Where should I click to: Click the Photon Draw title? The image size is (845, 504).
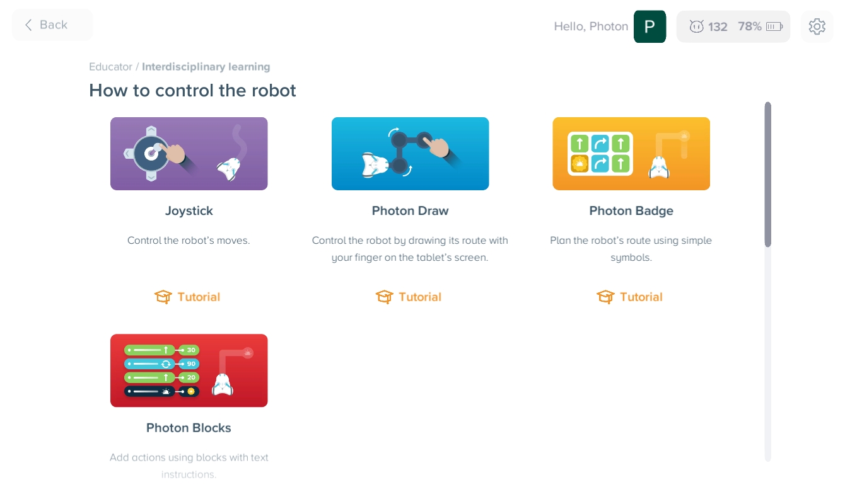click(x=410, y=211)
